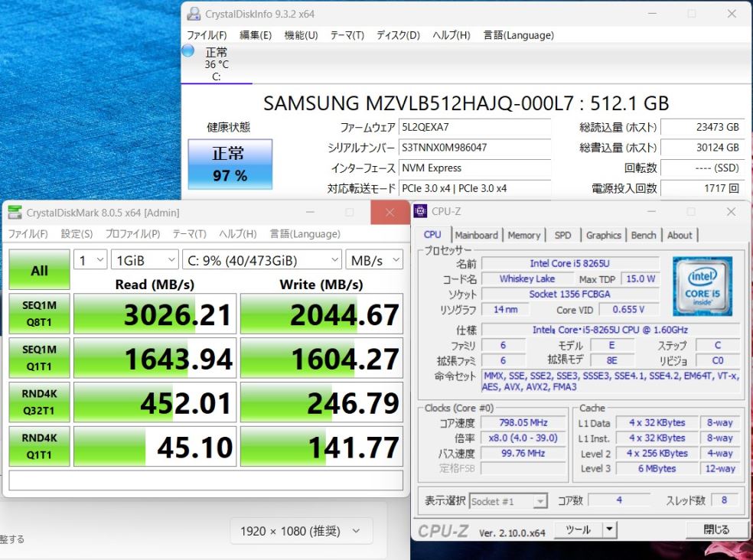753x560 pixels.
Task: Click the power-on count value 1717 回
Action: tap(702, 188)
